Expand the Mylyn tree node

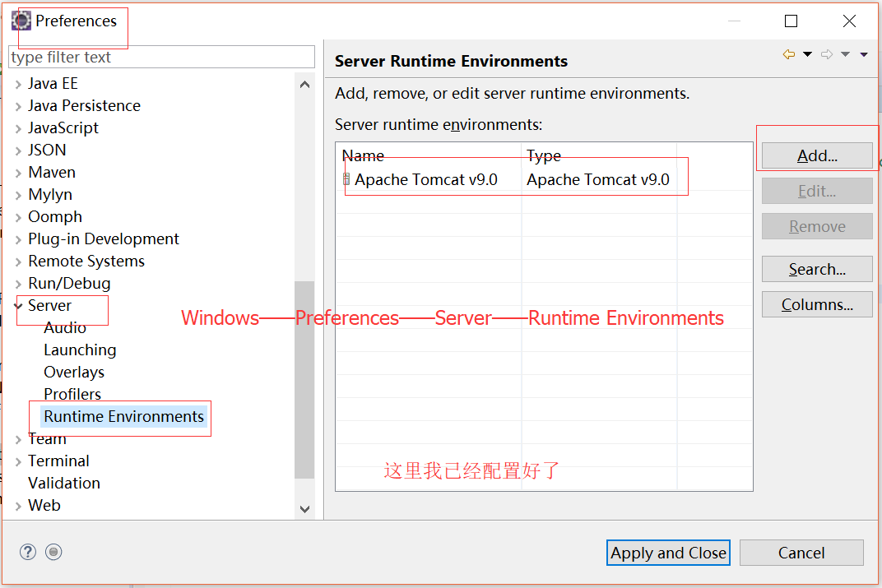coord(18,195)
